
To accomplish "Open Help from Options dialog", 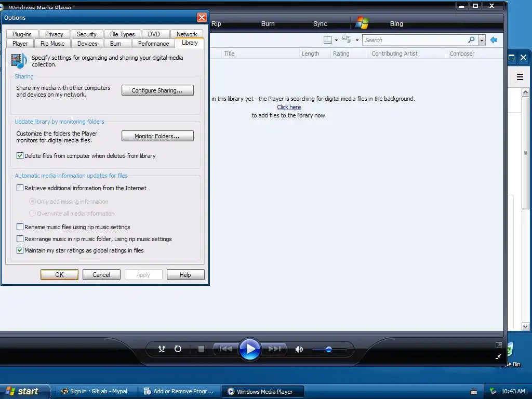I will pyautogui.click(x=185, y=274).
